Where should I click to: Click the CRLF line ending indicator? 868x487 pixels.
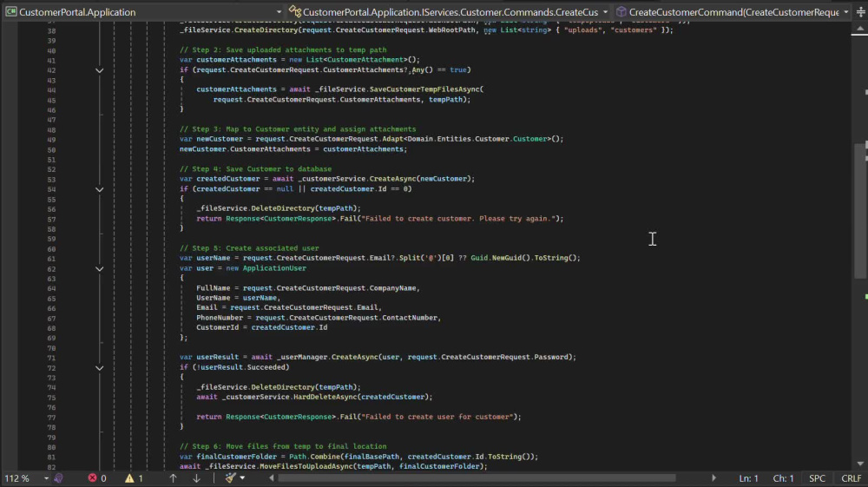852,478
